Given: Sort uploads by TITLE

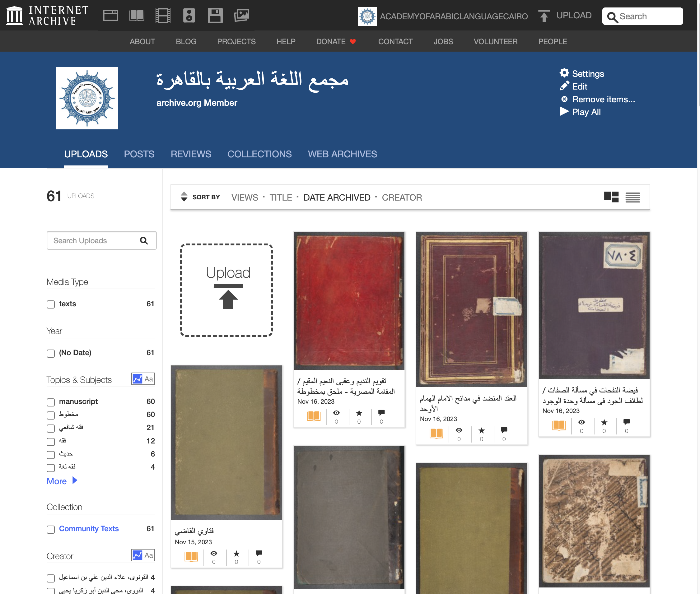Looking at the screenshot, I should (281, 197).
